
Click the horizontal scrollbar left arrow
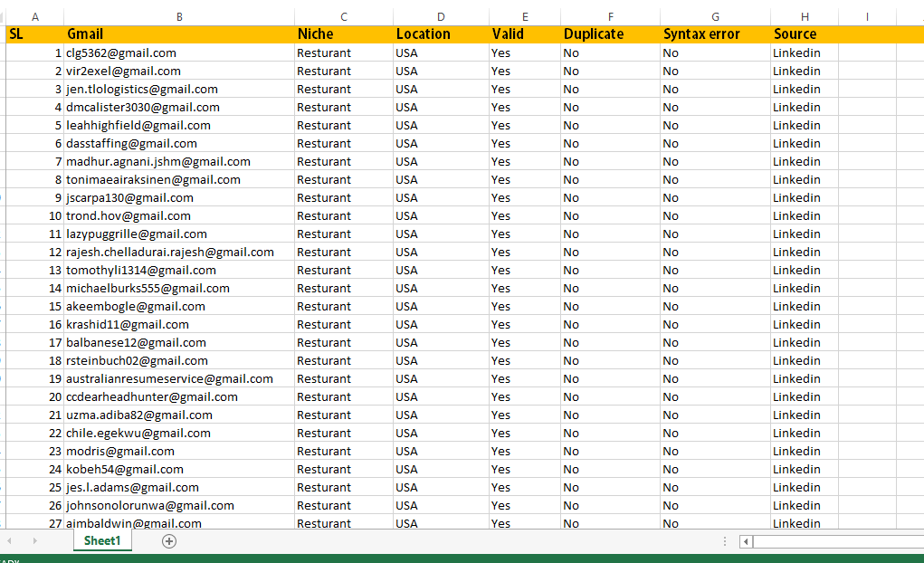tap(746, 541)
